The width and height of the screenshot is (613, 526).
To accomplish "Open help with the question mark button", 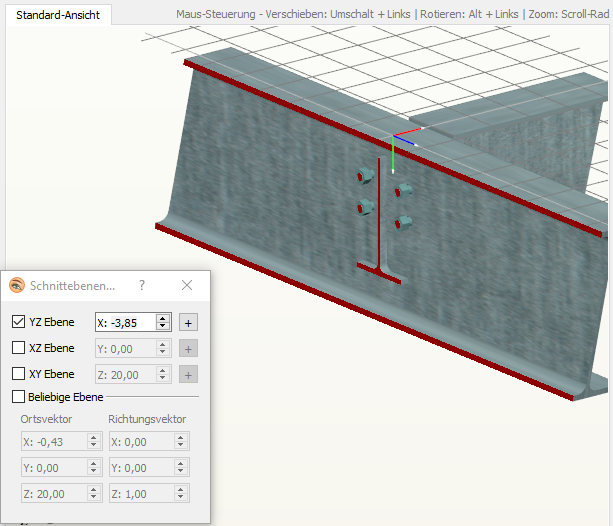I will point(142,286).
